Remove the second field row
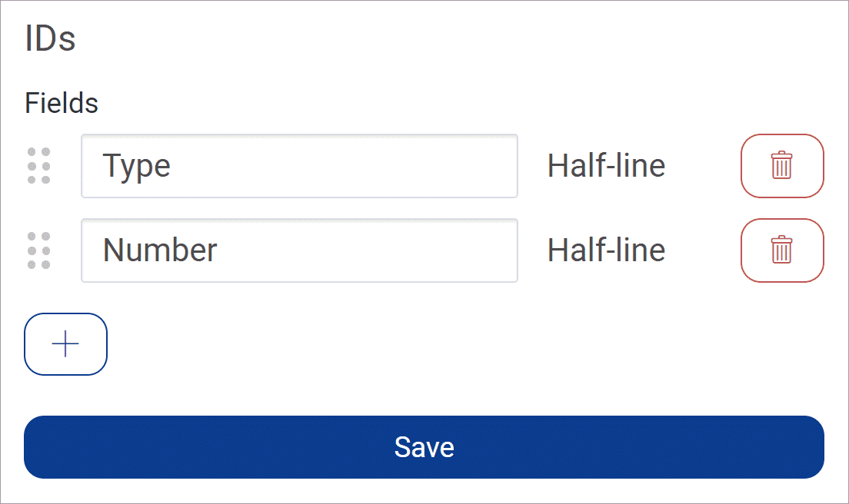 coord(782,250)
